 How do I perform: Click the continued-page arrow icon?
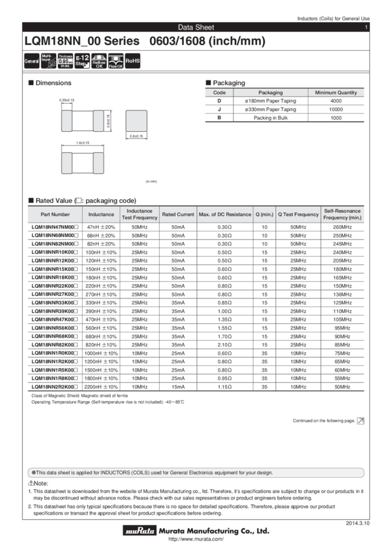361,420
